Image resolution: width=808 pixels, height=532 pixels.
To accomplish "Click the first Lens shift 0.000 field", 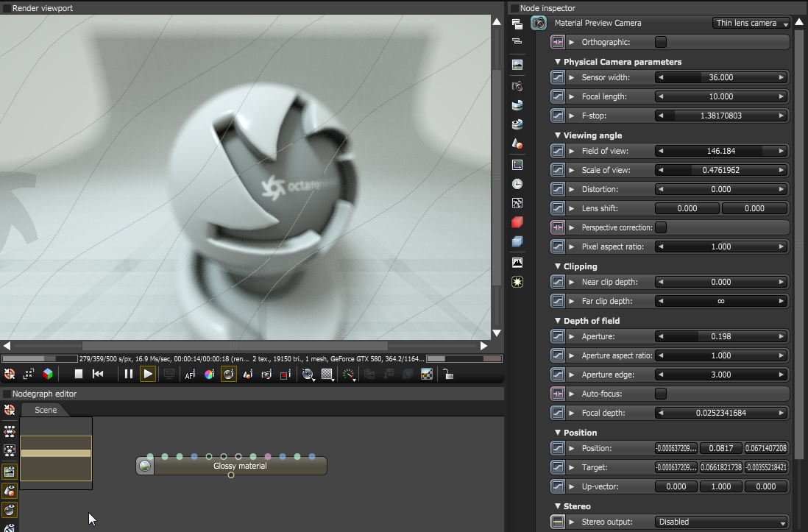I will pyautogui.click(x=687, y=208).
